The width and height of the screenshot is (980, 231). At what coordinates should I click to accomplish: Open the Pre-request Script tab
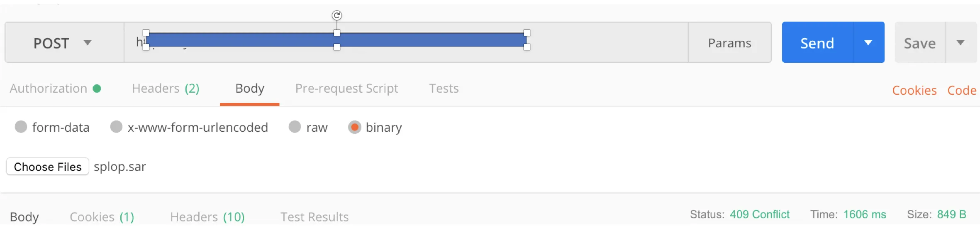coord(346,88)
